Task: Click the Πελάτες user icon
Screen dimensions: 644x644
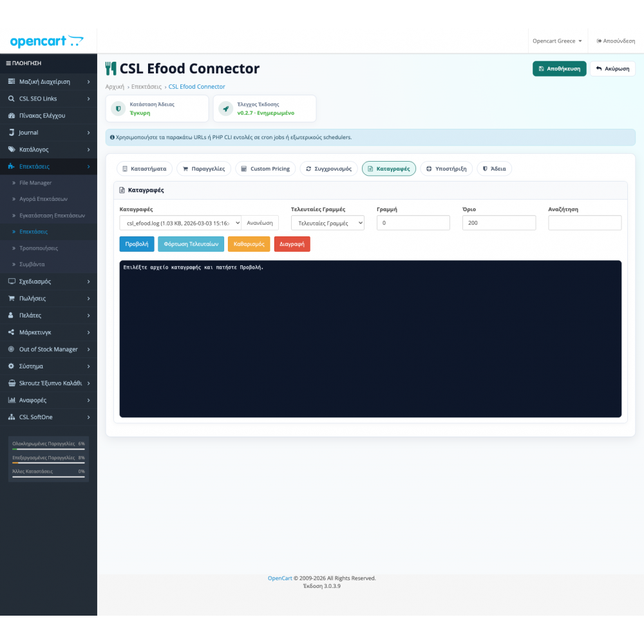Action: pyautogui.click(x=11, y=315)
